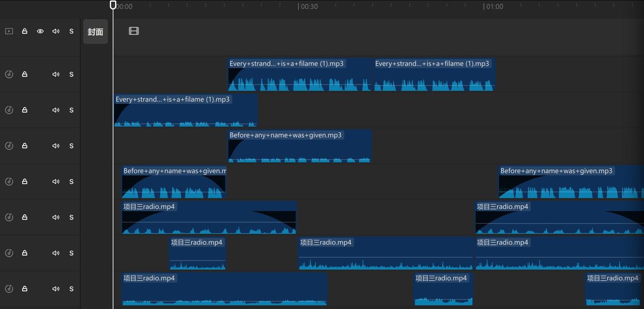Lock the fourth audio track
This screenshot has width=644, height=309.
pos(25,181)
